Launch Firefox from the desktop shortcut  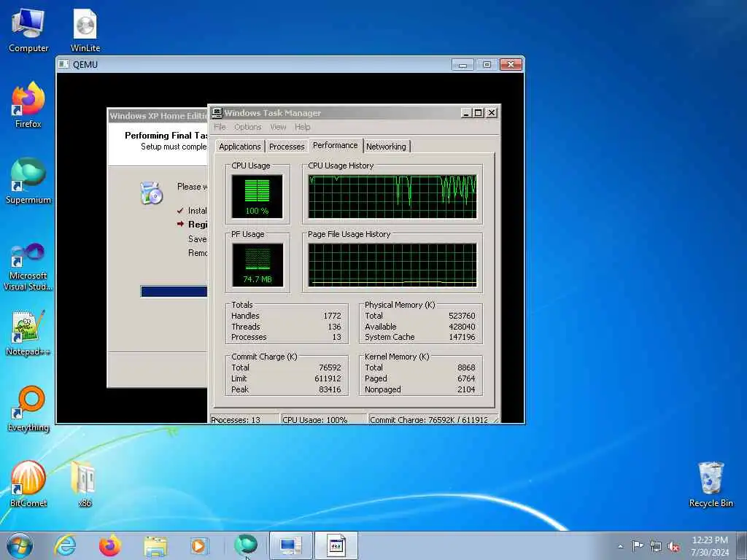(x=28, y=105)
